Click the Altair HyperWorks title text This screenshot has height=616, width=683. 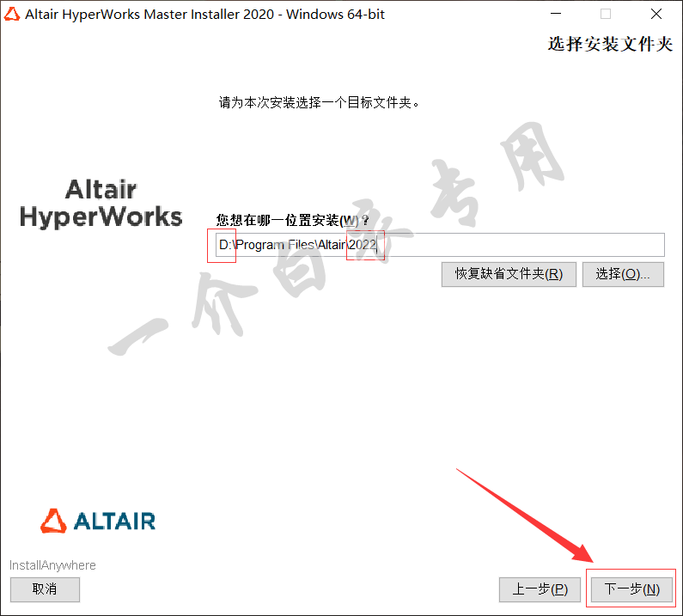coord(101,203)
